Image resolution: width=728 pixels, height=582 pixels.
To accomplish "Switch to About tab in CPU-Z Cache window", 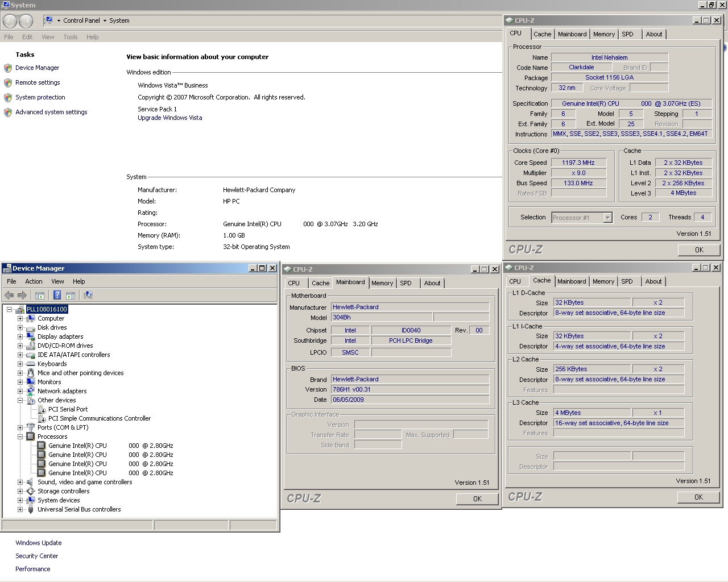I will [x=653, y=281].
